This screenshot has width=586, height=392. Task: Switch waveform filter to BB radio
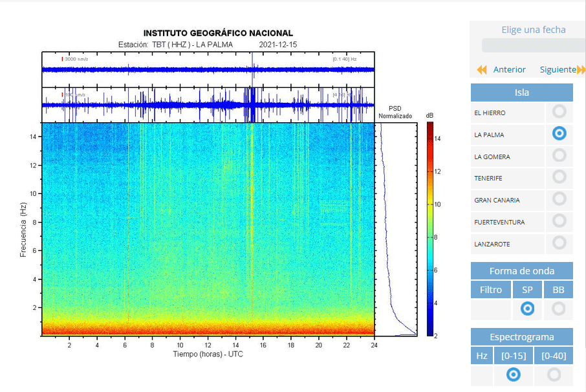pos(558,309)
